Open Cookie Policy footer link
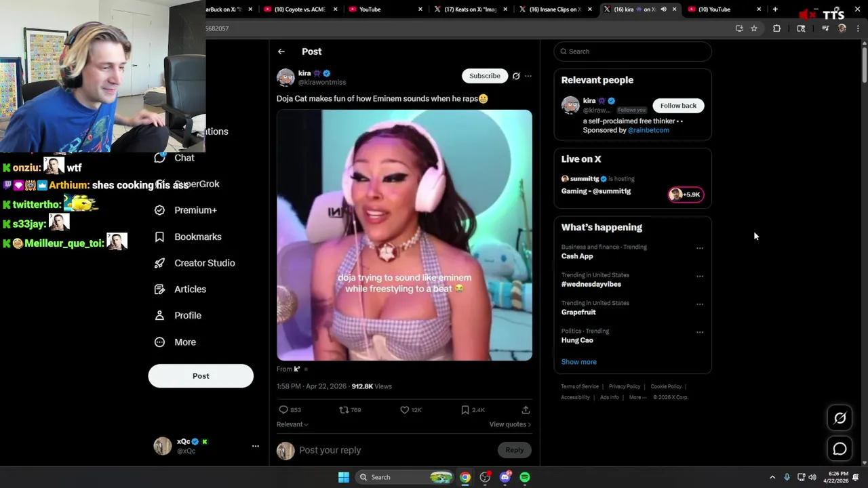 pyautogui.click(x=666, y=386)
